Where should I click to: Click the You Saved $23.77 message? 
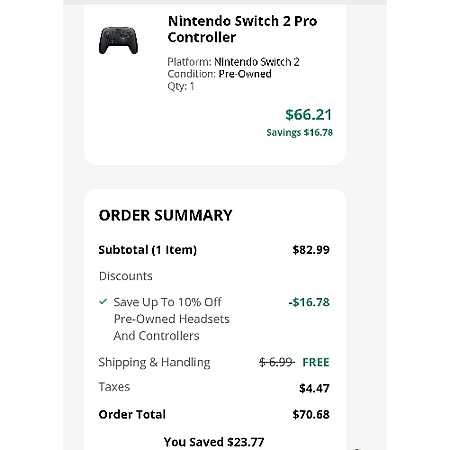click(x=214, y=442)
